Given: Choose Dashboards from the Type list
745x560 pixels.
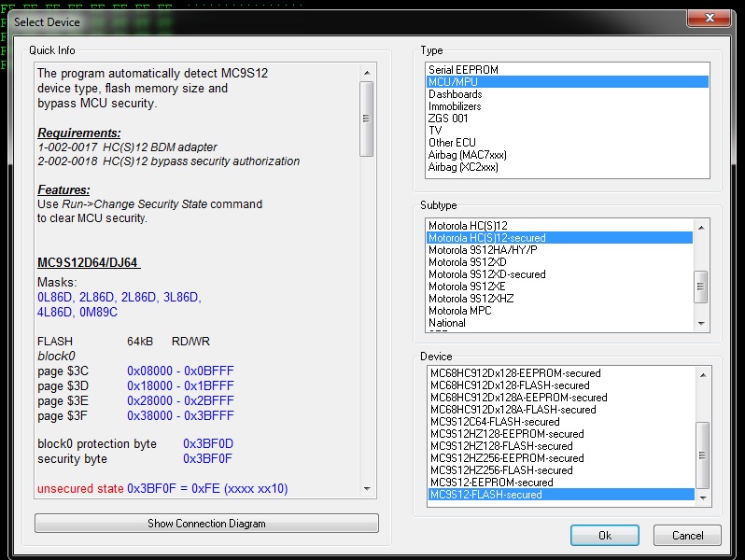Looking at the screenshot, I should pyautogui.click(x=455, y=94).
